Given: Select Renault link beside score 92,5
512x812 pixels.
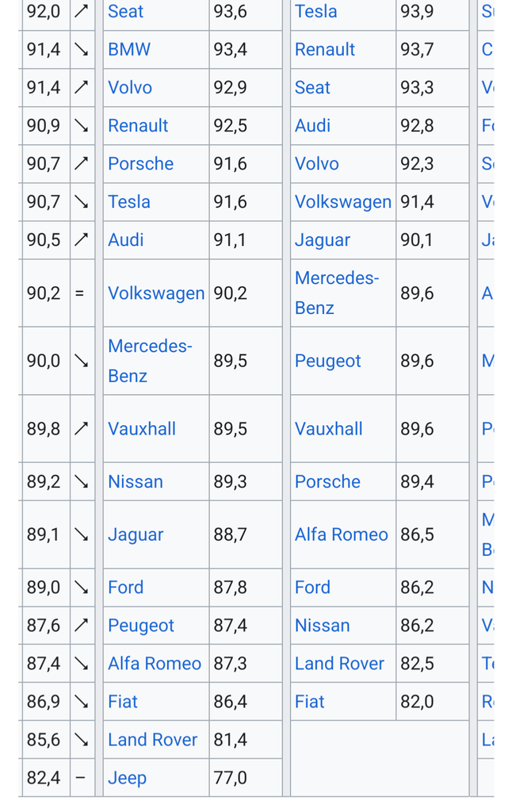Looking at the screenshot, I should [138, 125].
